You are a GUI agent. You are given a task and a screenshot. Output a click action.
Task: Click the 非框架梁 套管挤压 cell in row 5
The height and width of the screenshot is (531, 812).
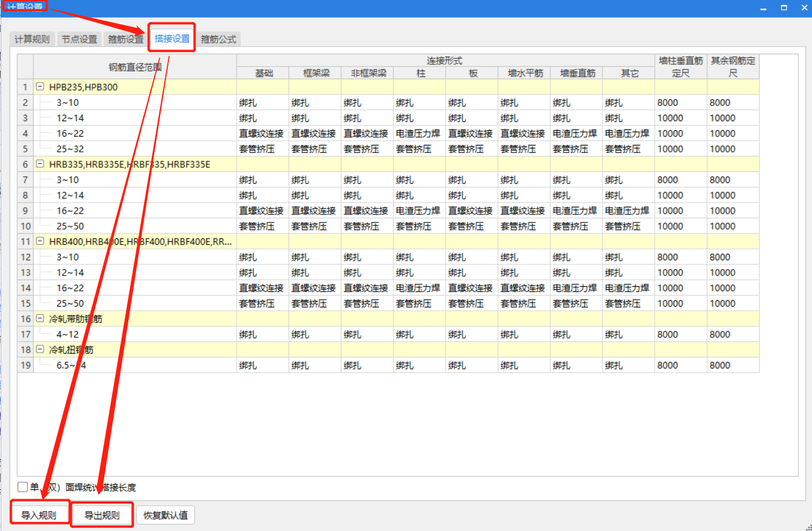(368, 149)
